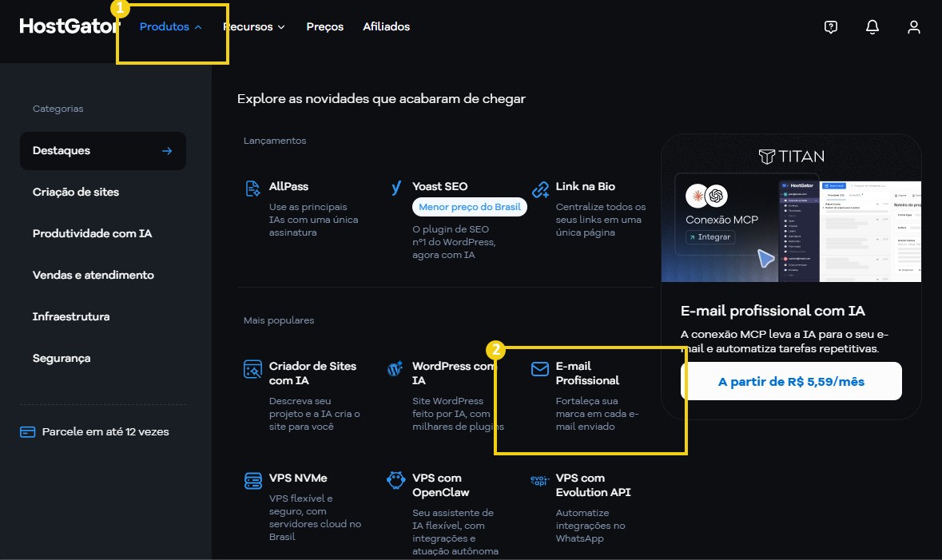Click the Link na Bio chain icon
The width and height of the screenshot is (942, 560).
(540, 189)
